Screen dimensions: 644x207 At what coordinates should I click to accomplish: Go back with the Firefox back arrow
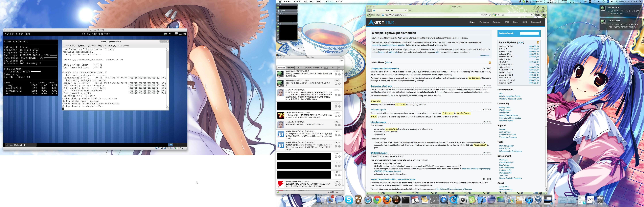pos(369,15)
